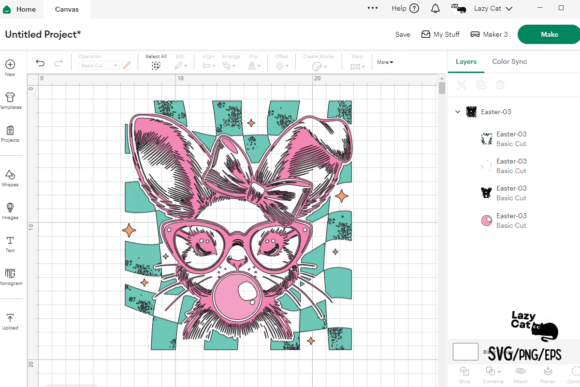
Task: Click the Duplicate icon atop Layers panel
Action: (x=480, y=85)
